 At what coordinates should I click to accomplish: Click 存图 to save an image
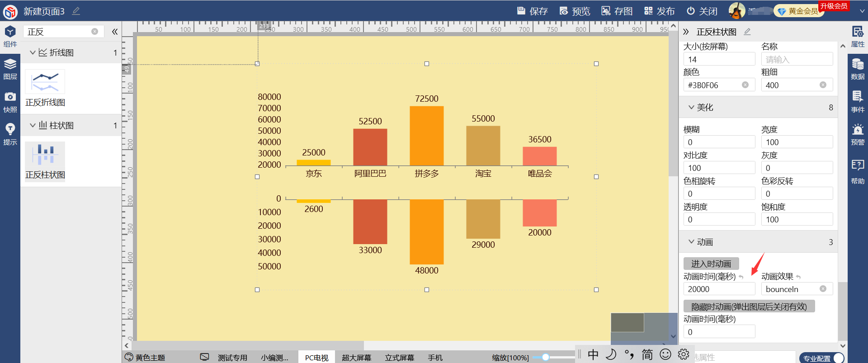617,11
